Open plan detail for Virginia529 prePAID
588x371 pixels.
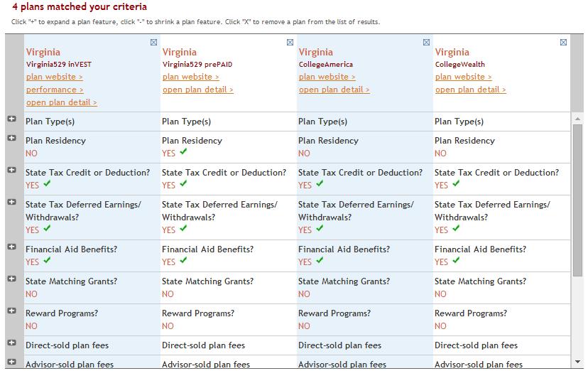(198, 90)
